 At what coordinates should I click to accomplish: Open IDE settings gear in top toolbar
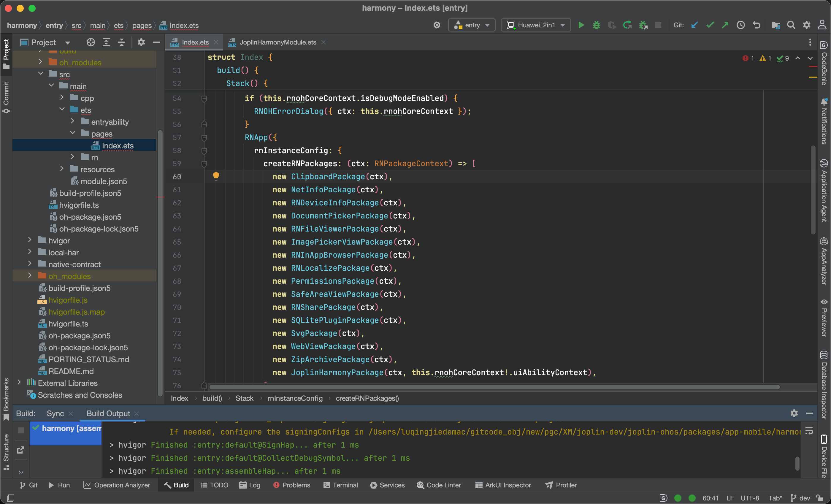click(x=807, y=25)
